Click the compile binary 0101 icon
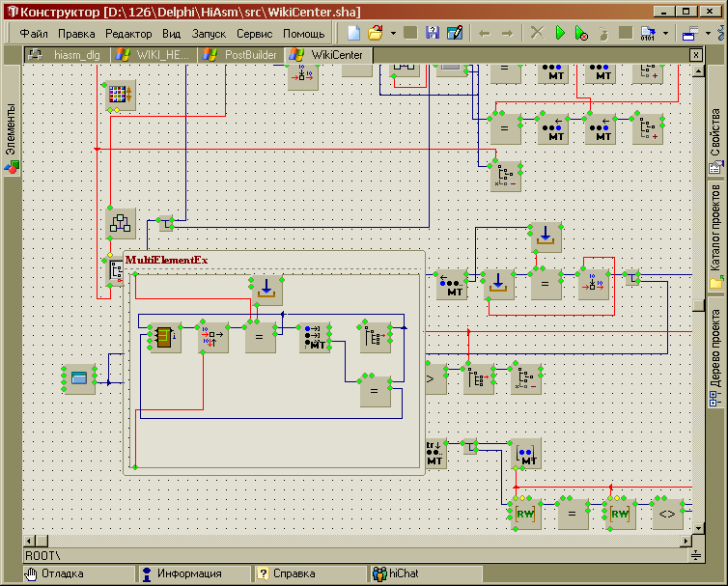 tap(649, 33)
